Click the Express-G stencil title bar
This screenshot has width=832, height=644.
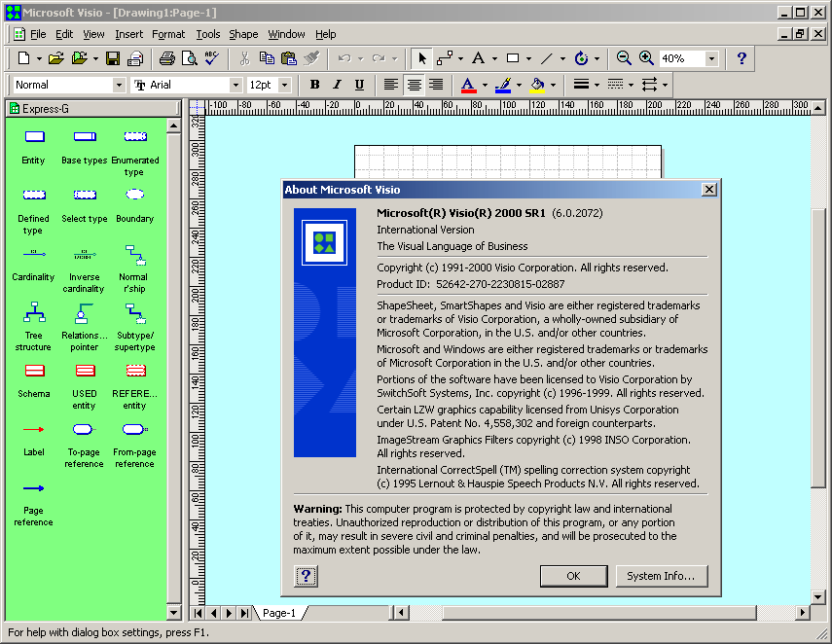pyautogui.click(x=92, y=109)
